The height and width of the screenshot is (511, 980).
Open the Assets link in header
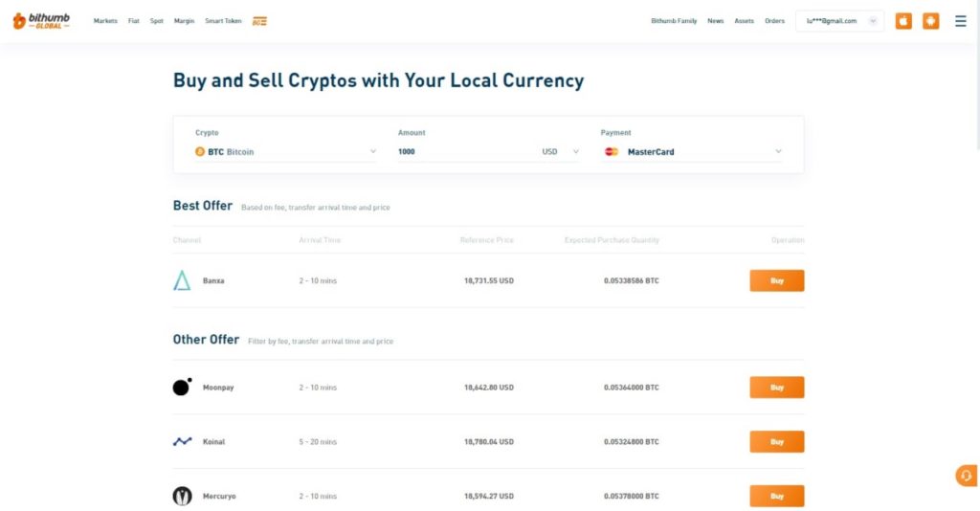[x=744, y=21]
